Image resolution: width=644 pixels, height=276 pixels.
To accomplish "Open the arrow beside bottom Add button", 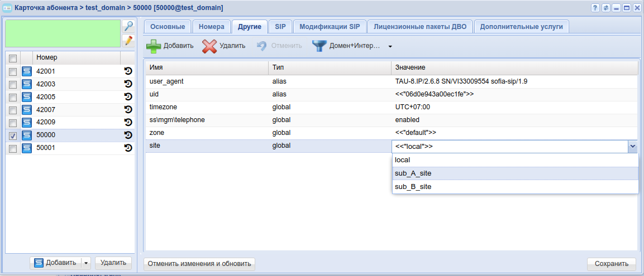I will click(85, 263).
